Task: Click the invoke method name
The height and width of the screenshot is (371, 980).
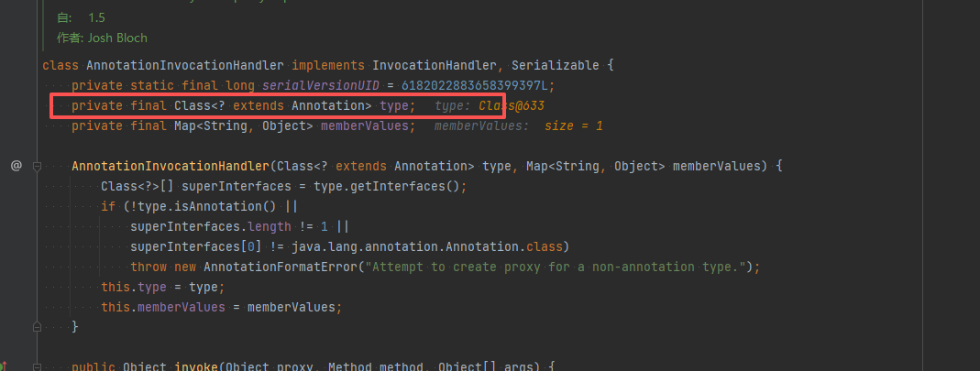Action: 195,367
